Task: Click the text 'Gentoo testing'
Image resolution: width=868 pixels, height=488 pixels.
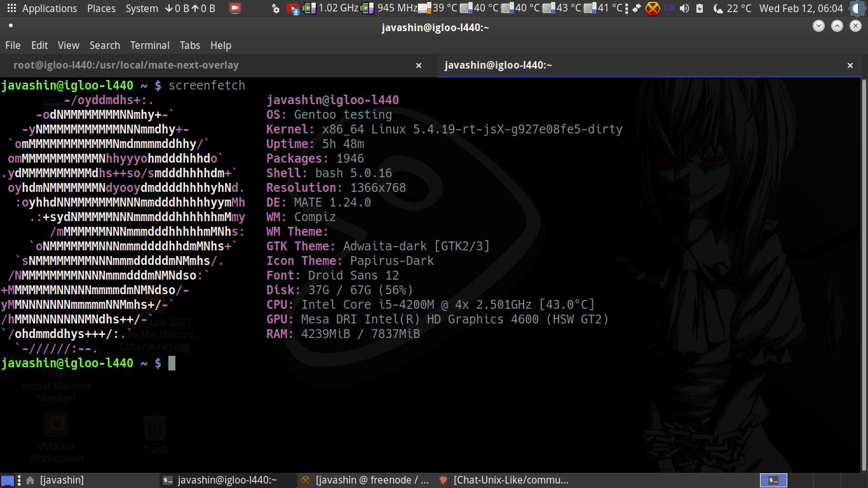Action: [343, 114]
